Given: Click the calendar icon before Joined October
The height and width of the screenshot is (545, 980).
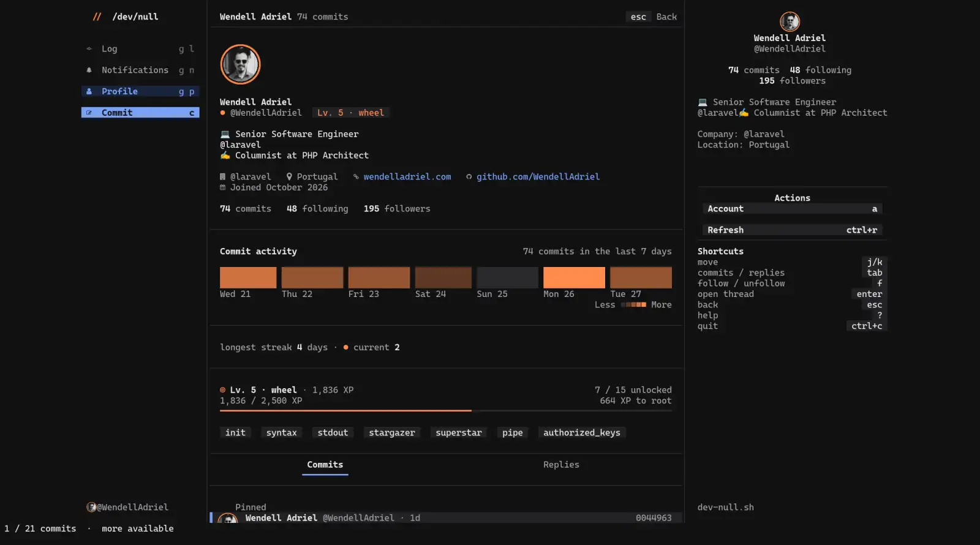Looking at the screenshot, I should pyautogui.click(x=222, y=187).
